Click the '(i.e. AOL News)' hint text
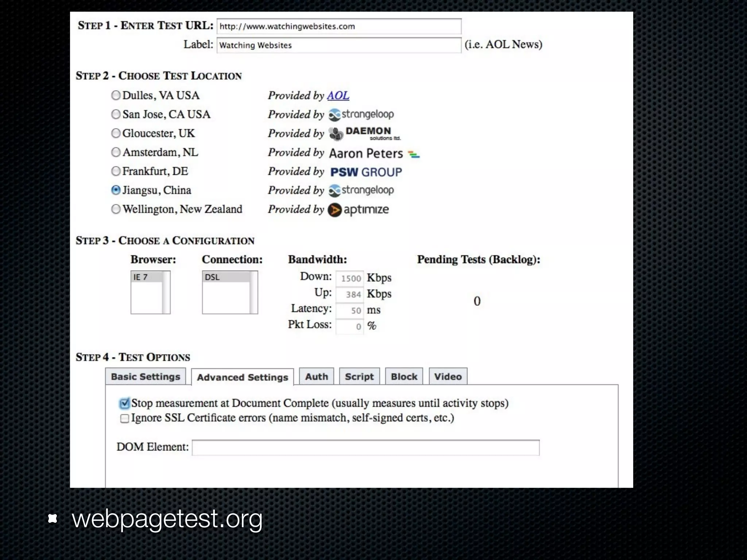 503,44
